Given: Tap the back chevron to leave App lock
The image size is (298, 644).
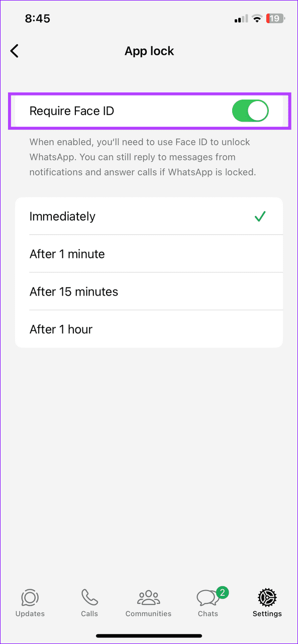Looking at the screenshot, I should [x=14, y=51].
